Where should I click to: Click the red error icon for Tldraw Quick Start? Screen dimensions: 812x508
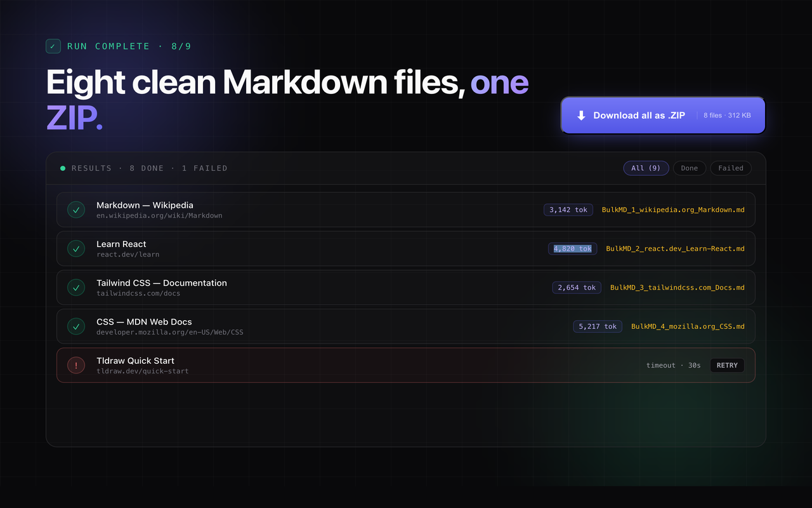(76, 365)
